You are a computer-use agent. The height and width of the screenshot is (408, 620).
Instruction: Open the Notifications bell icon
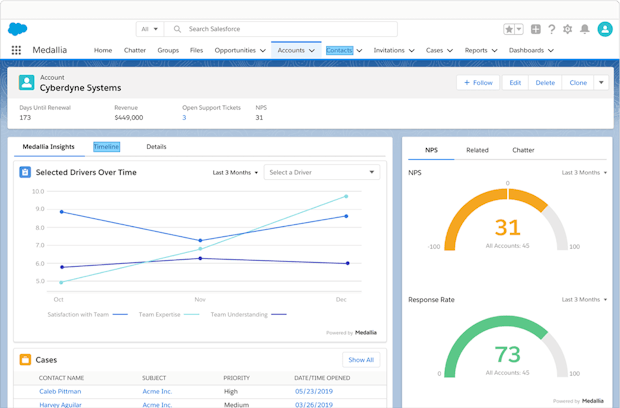[584, 29]
